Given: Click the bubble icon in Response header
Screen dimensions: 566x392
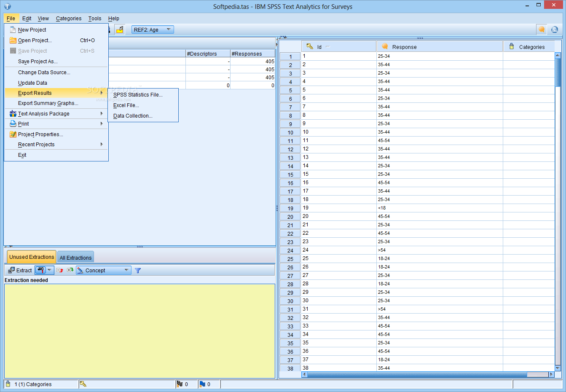Looking at the screenshot, I should click(x=385, y=46).
